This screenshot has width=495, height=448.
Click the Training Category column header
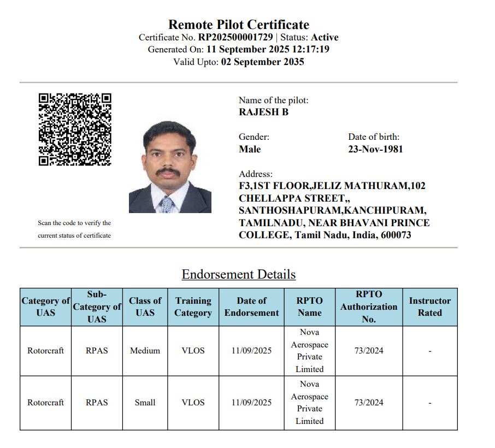[193, 306]
